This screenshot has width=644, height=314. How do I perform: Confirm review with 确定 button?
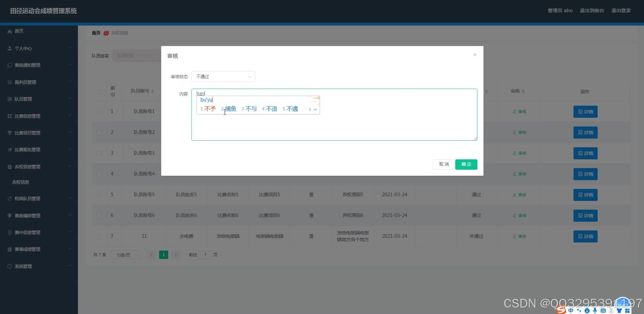click(466, 164)
